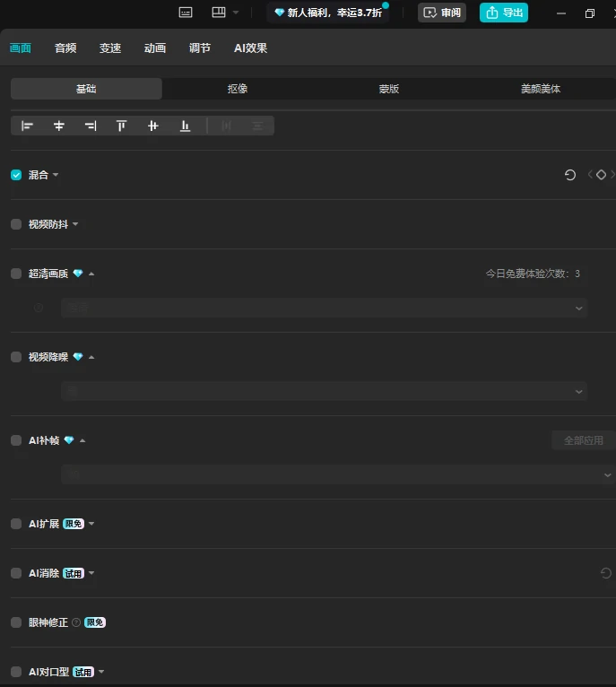Enable 视频降噪 checkbox
Viewport: 616px width, 687px height.
(16, 357)
